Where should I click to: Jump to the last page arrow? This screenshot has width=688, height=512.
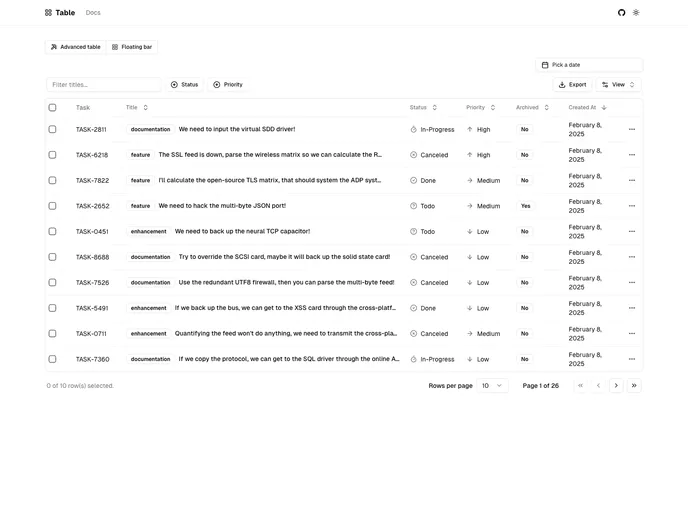[634, 385]
